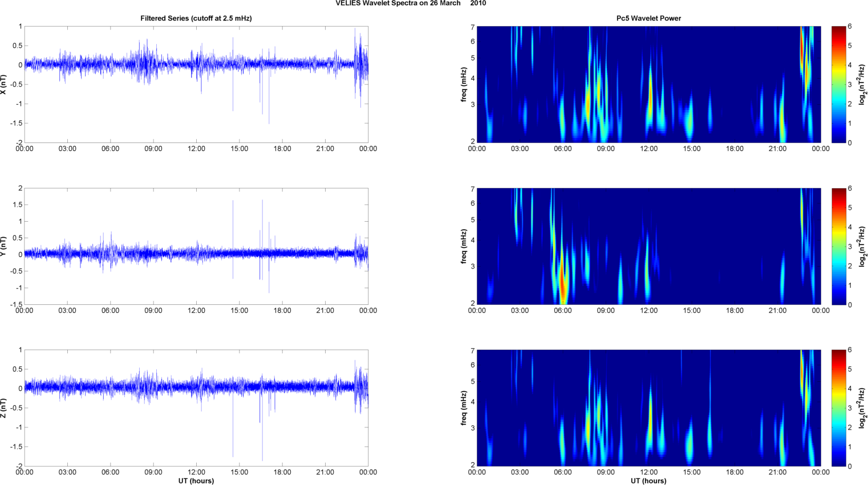Click the 'Y (nT)' axis label
The width and height of the screenshot is (868, 485).
[3, 246]
